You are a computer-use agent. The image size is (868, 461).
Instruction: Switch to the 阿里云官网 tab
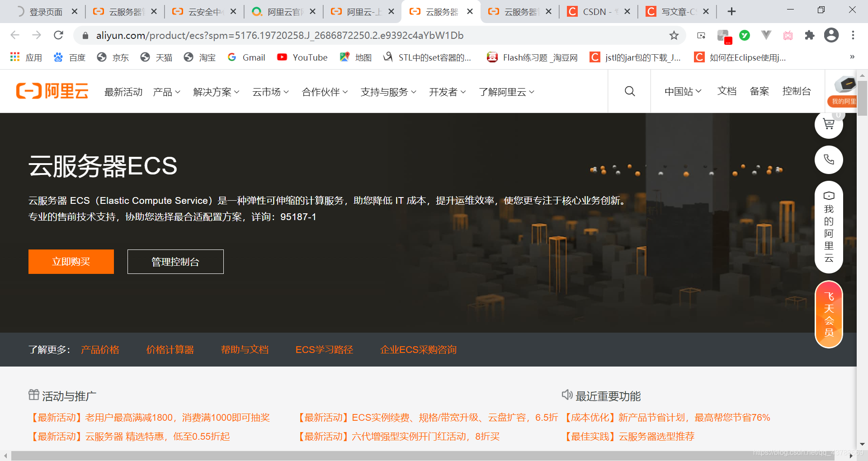(x=284, y=11)
